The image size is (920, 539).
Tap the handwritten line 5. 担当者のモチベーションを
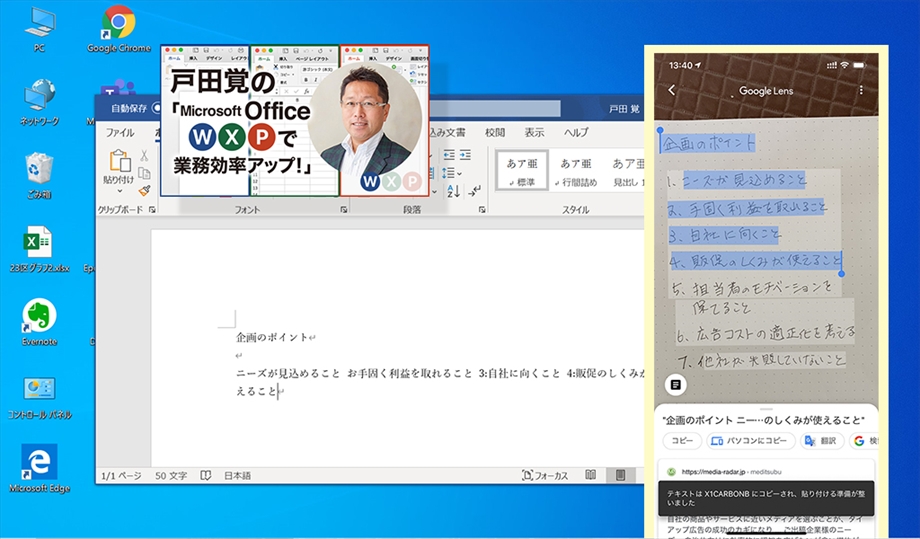pyautogui.click(x=752, y=287)
